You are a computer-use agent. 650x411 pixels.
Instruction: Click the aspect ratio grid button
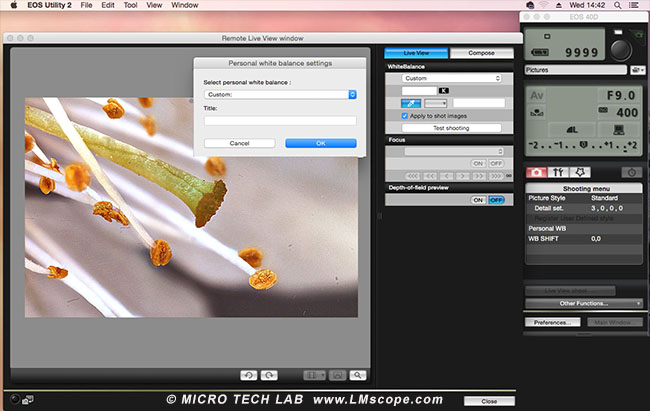click(x=314, y=375)
